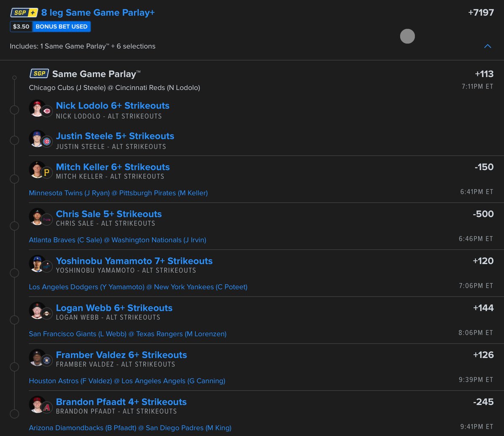This screenshot has height=436, width=504.
Task: Click the Cincinnati Reds logo icon
Action: [47, 111]
